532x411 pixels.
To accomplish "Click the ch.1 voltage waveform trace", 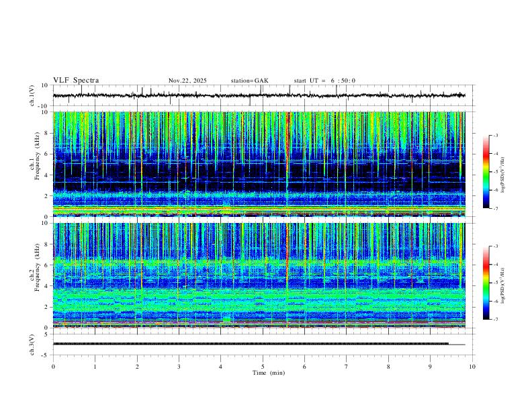I will point(259,95).
